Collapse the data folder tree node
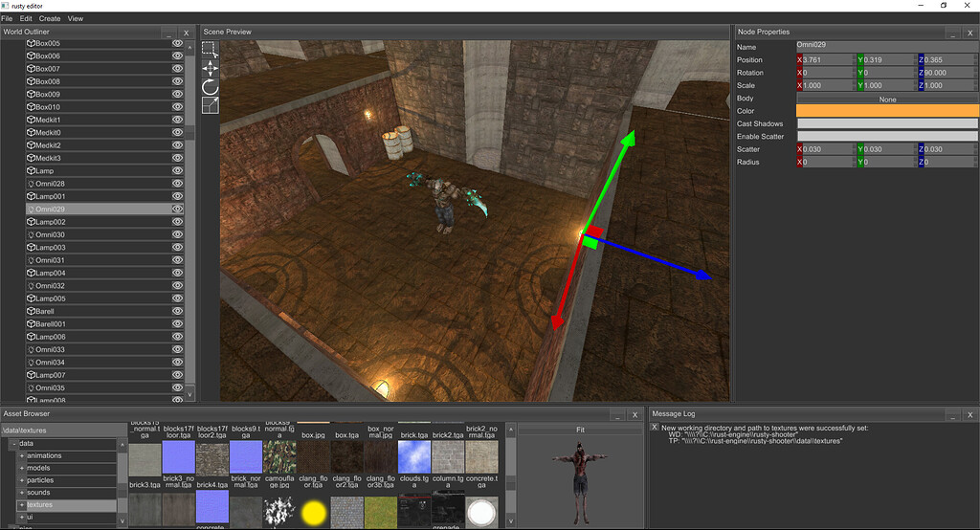 (x=12, y=444)
